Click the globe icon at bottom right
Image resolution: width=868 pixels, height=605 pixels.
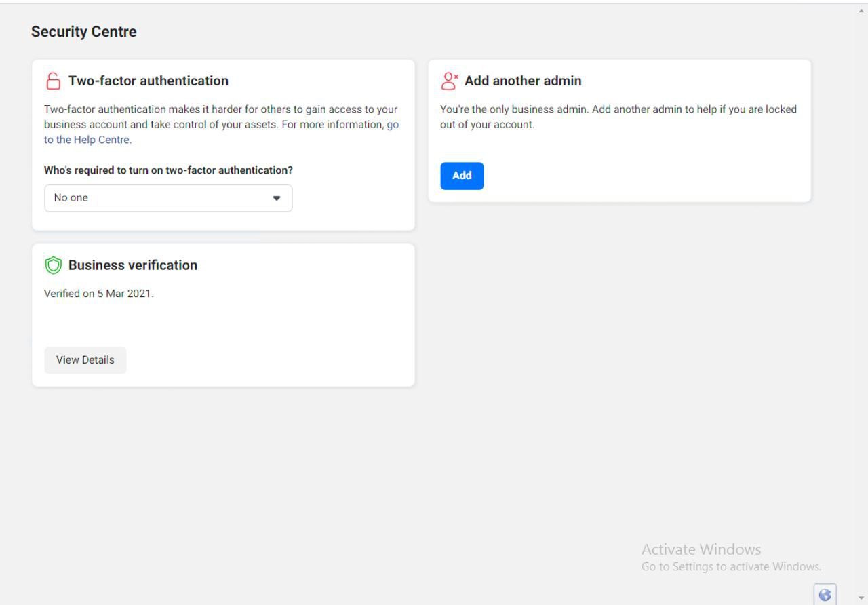[825, 595]
